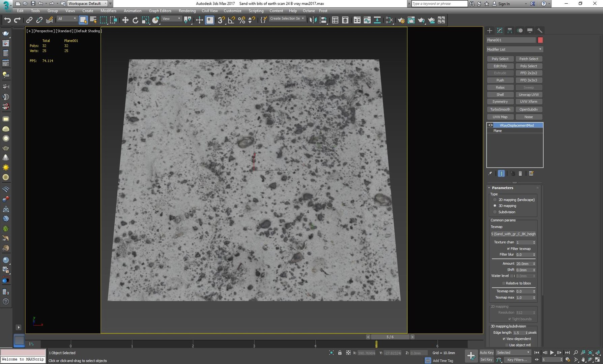Open the Hierarchy panel tab
This screenshot has height=364, width=603.
click(x=510, y=30)
